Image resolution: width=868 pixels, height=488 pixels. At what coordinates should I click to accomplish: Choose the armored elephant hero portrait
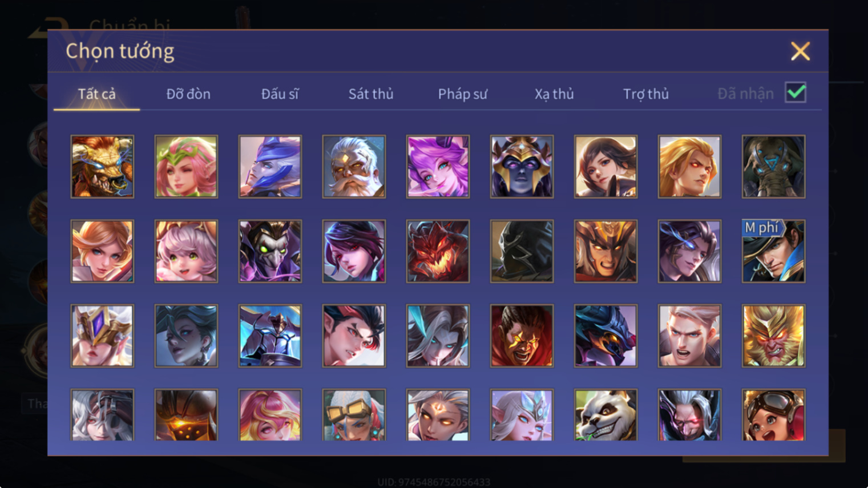click(x=773, y=167)
